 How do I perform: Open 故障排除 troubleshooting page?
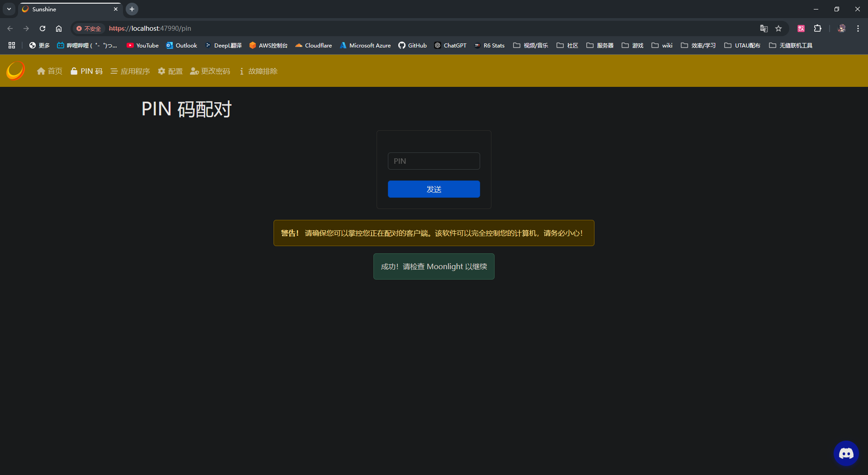[x=258, y=71]
